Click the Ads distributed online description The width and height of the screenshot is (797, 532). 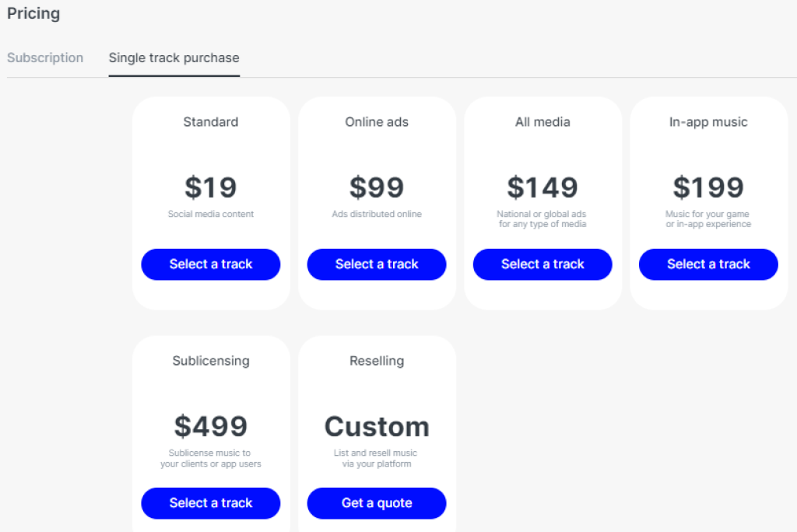tap(376, 214)
